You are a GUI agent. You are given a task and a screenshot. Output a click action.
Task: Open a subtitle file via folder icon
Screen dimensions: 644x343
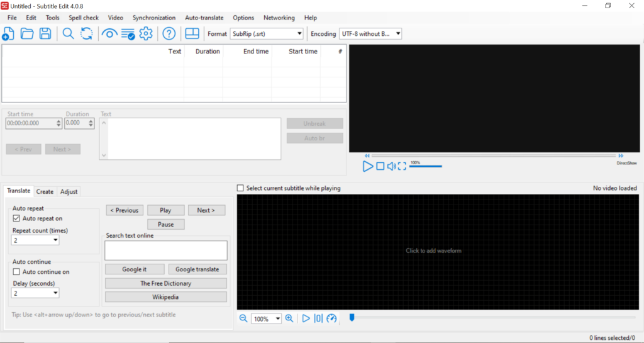tap(27, 34)
